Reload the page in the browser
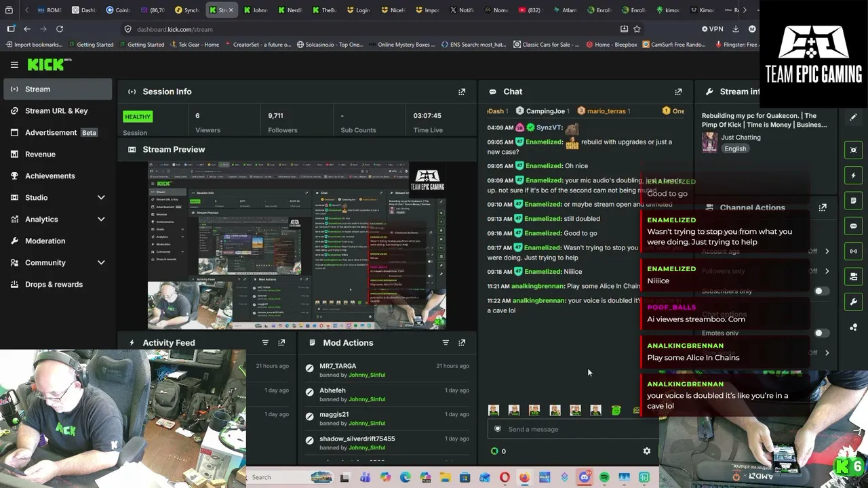Screen dimensions: 868x488 60,29
